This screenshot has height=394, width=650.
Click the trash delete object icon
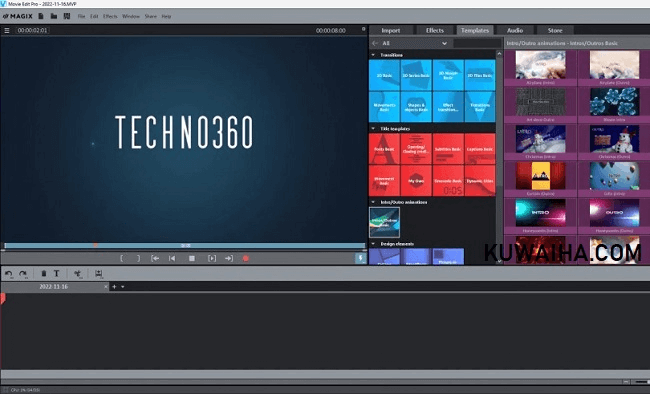pyautogui.click(x=44, y=274)
